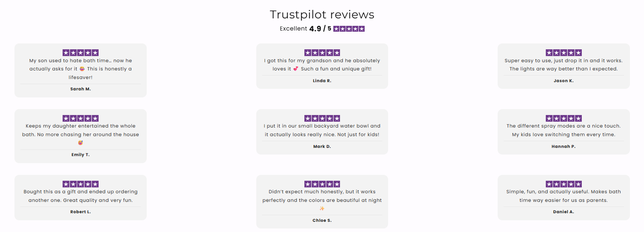The image size is (644, 232).
Task: Click star rating on Chloe S. review
Action: [322, 184]
